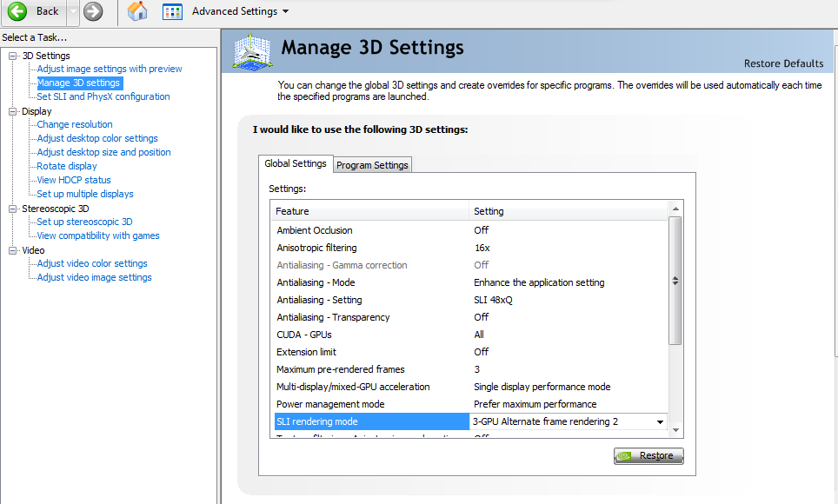
Task: Click the green Back arrow icon
Action: [x=17, y=11]
